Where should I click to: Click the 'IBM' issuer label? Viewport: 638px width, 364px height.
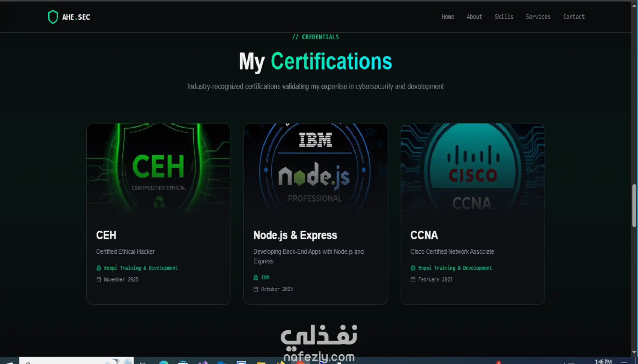tap(265, 278)
